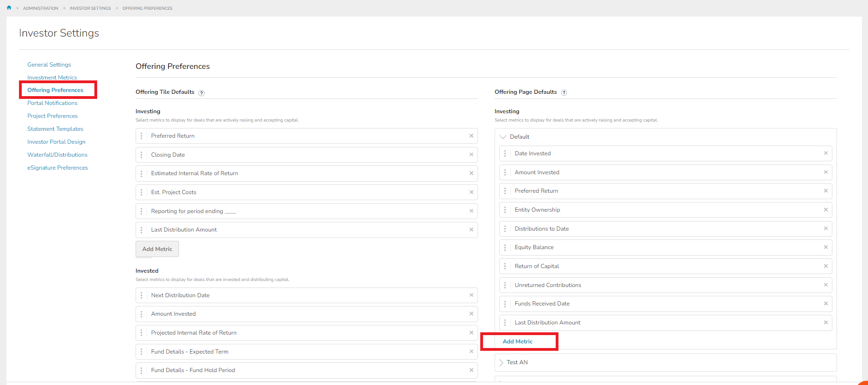
Task: Remove Est. Project Costs metric
Action: pos(471,192)
